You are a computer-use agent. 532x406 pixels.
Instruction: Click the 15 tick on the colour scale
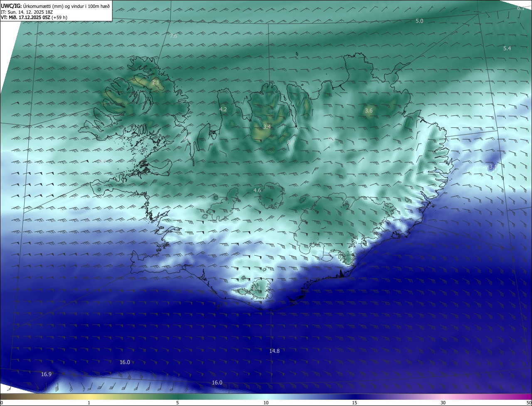pyautogui.click(x=355, y=403)
